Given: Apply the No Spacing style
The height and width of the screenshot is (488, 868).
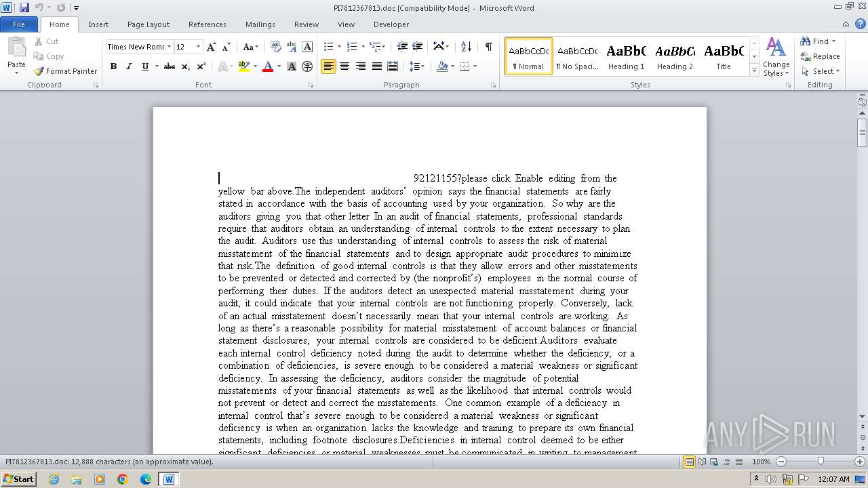Looking at the screenshot, I should 577,56.
